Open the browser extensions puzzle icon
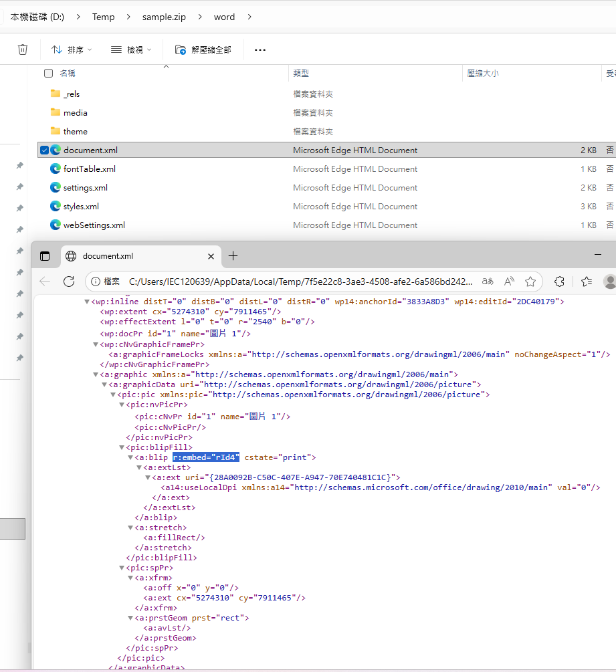 point(559,282)
